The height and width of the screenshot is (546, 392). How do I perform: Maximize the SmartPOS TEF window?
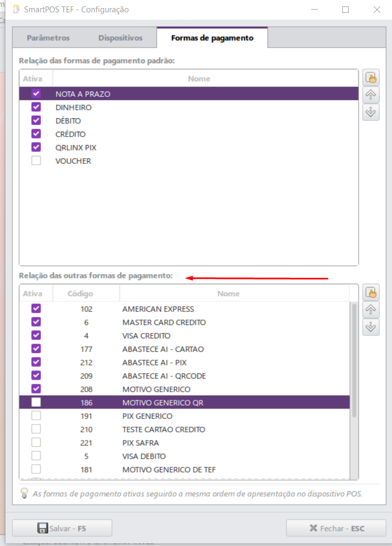pyautogui.click(x=345, y=10)
